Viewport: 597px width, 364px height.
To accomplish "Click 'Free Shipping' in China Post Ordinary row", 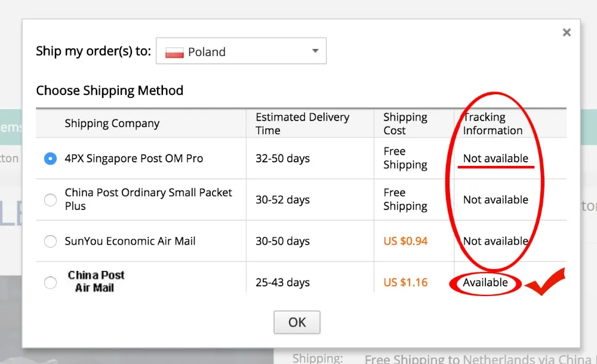I will pyautogui.click(x=405, y=199).
